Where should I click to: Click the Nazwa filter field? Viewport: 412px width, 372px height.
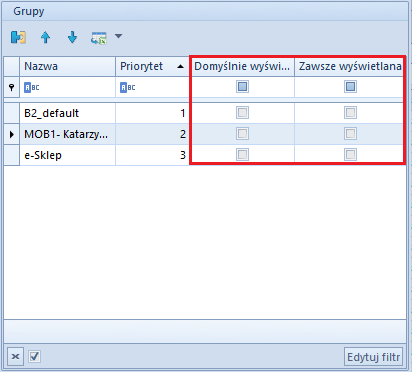[67, 87]
